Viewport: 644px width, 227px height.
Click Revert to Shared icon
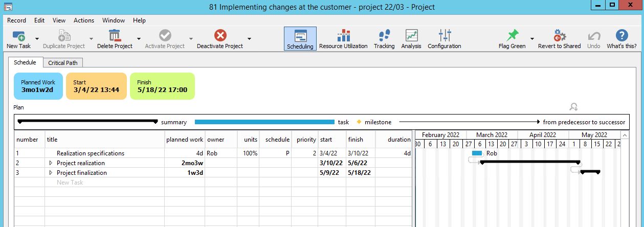(x=559, y=36)
